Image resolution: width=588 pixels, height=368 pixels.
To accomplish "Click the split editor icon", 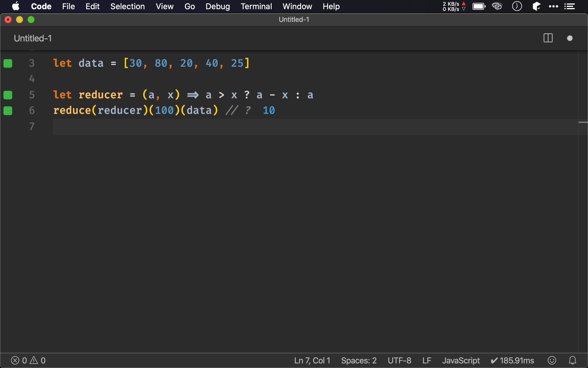I will pos(548,38).
